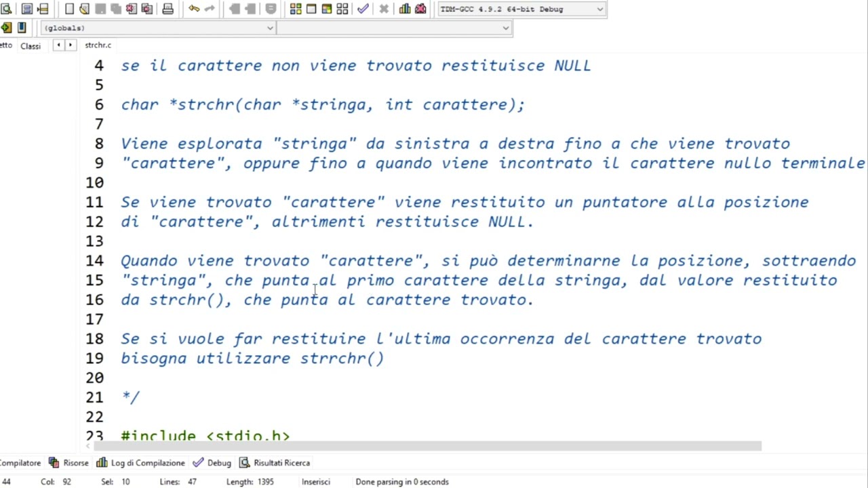Image resolution: width=868 pixels, height=488 pixels.
Task: Click line number 14 in the gutter
Action: 95,260
